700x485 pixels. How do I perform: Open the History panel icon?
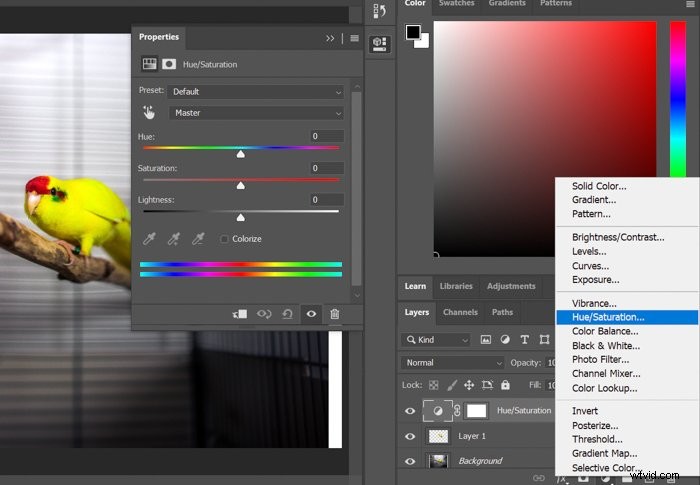click(379, 11)
